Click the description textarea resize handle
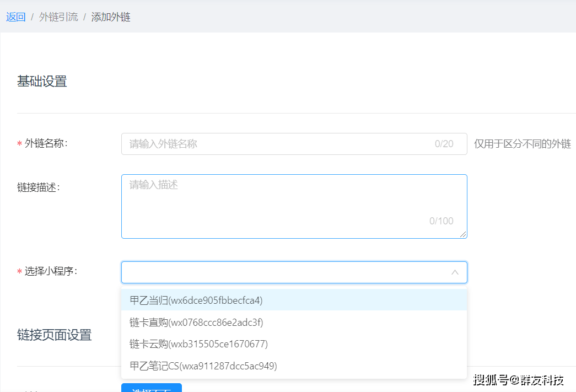The width and height of the screenshot is (576, 392). [464, 235]
